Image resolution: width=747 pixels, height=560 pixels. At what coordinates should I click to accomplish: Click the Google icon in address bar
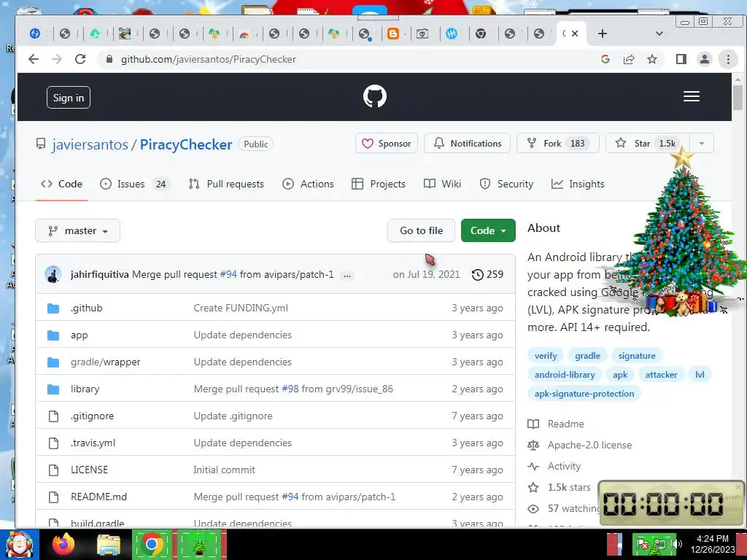click(605, 59)
